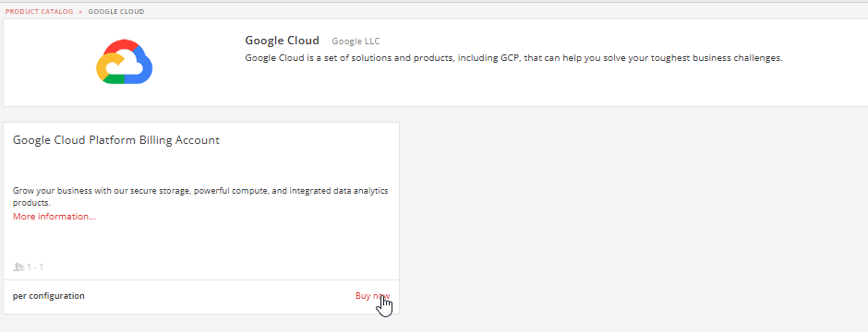Click the Google LLC vendor name

[356, 41]
